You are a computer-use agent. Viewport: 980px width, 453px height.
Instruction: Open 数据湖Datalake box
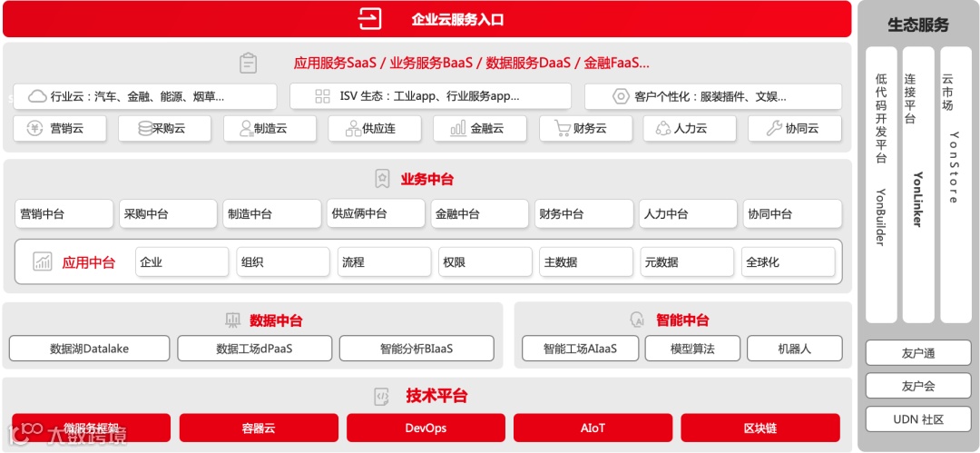click(89, 349)
